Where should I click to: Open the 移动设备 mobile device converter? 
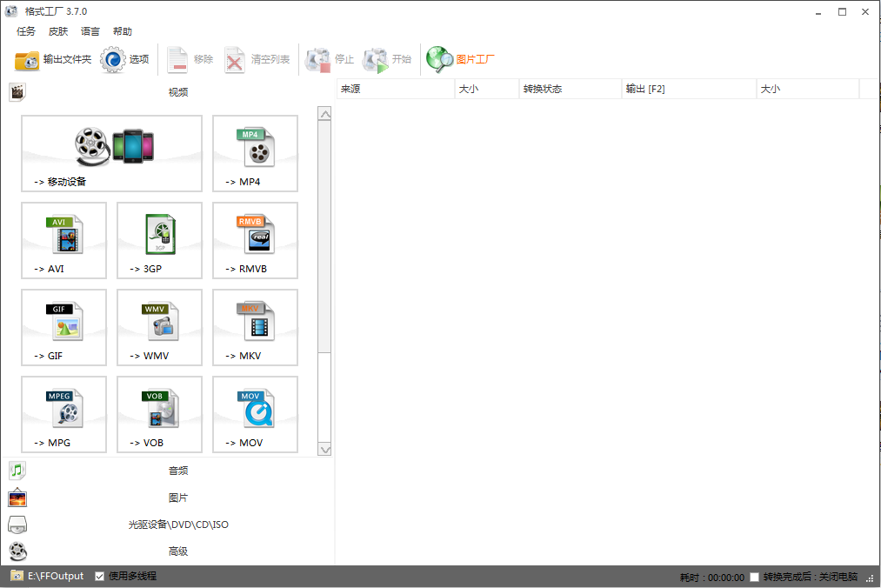[x=111, y=154]
